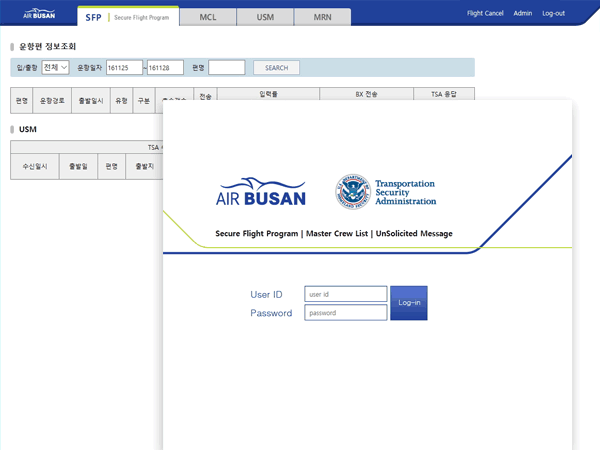Click the 운항경로 column header
The image size is (600, 450).
(52, 101)
